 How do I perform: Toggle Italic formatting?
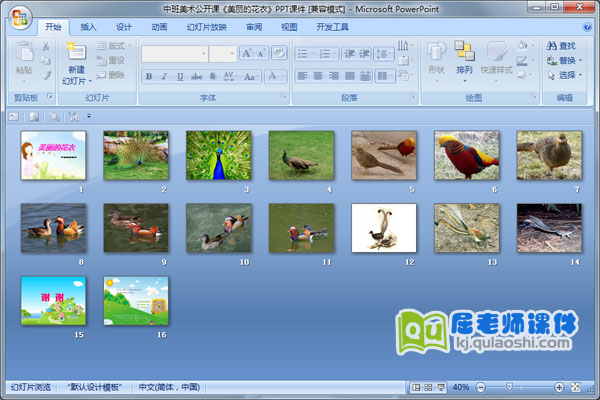(164, 76)
